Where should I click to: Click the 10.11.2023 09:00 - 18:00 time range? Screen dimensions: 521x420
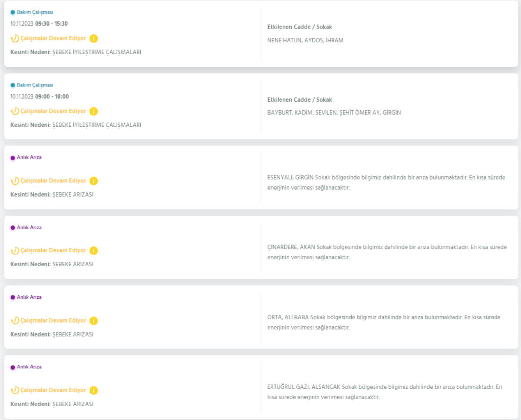[x=40, y=96]
